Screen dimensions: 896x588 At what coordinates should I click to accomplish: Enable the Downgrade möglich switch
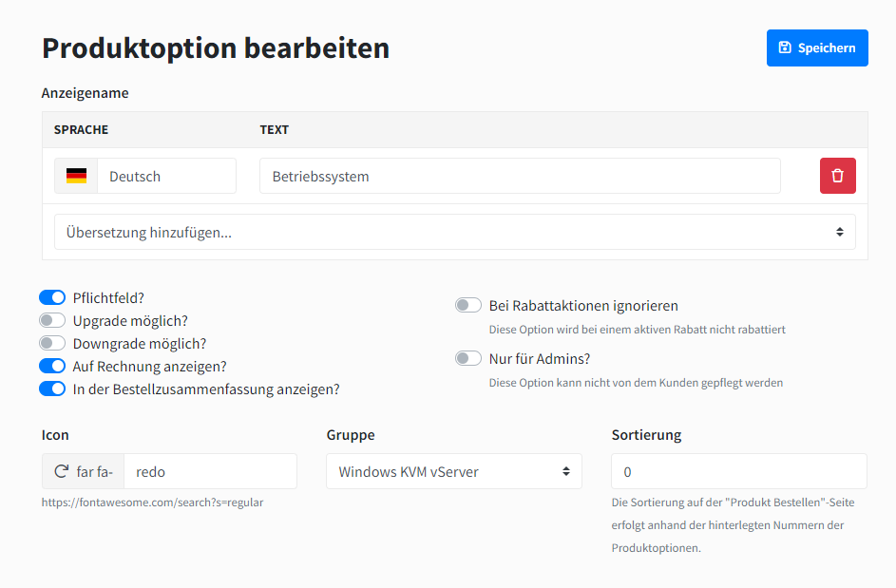tap(52, 344)
